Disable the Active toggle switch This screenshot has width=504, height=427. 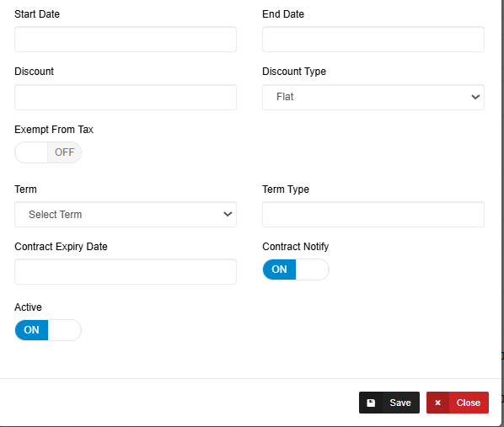coord(48,330)
